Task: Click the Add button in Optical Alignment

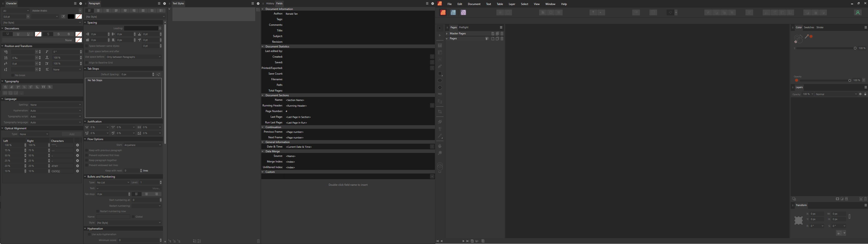Action: pos(71,134)
